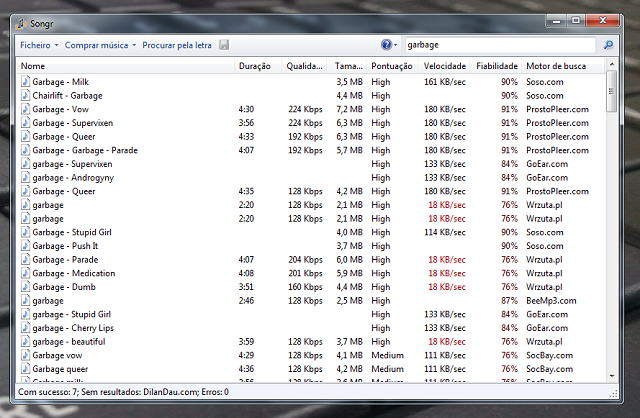
Task: Click music icon of Garbage - Push It
Action: [25, 246]
